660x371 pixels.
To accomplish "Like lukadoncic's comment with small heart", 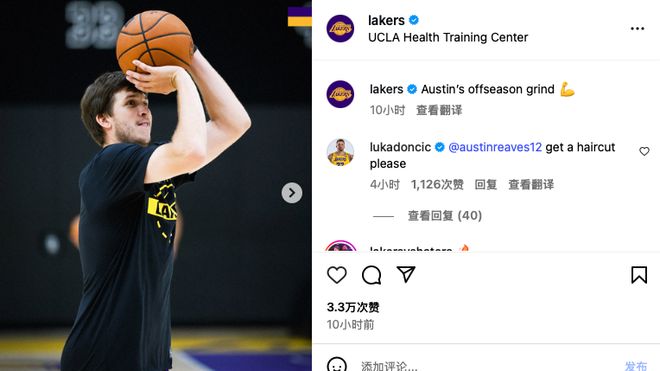I will (644, 151).
